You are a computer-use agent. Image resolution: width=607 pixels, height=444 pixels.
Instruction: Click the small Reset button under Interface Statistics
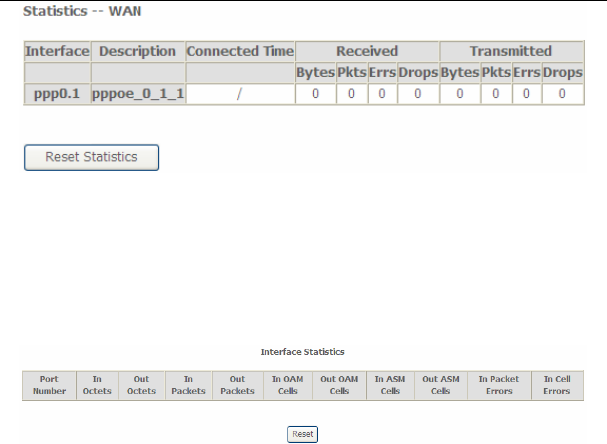pos(302,434)
